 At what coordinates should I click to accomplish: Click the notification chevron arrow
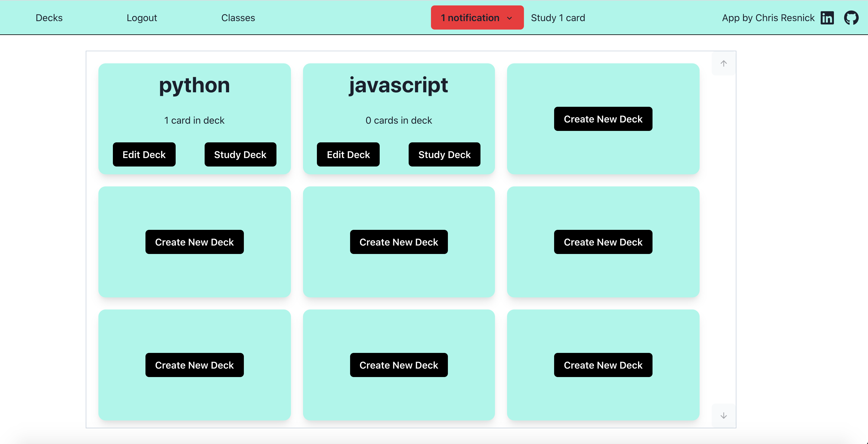pos(509,18)
